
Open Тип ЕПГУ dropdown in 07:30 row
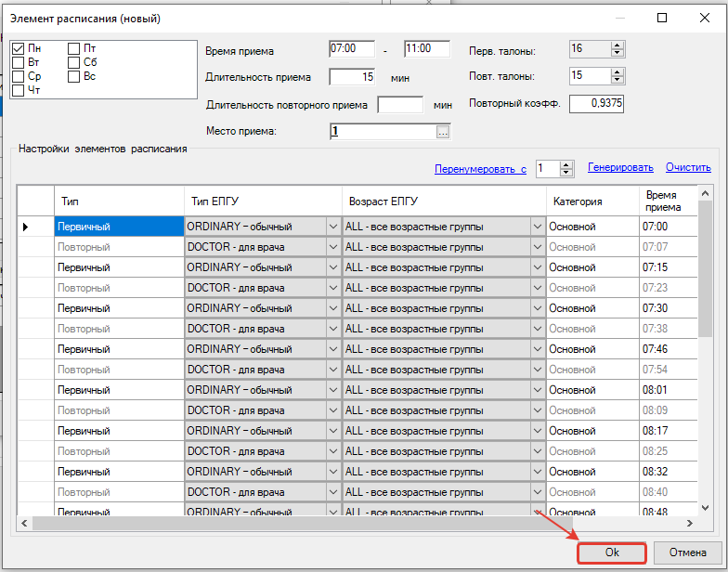coord(332,308)
